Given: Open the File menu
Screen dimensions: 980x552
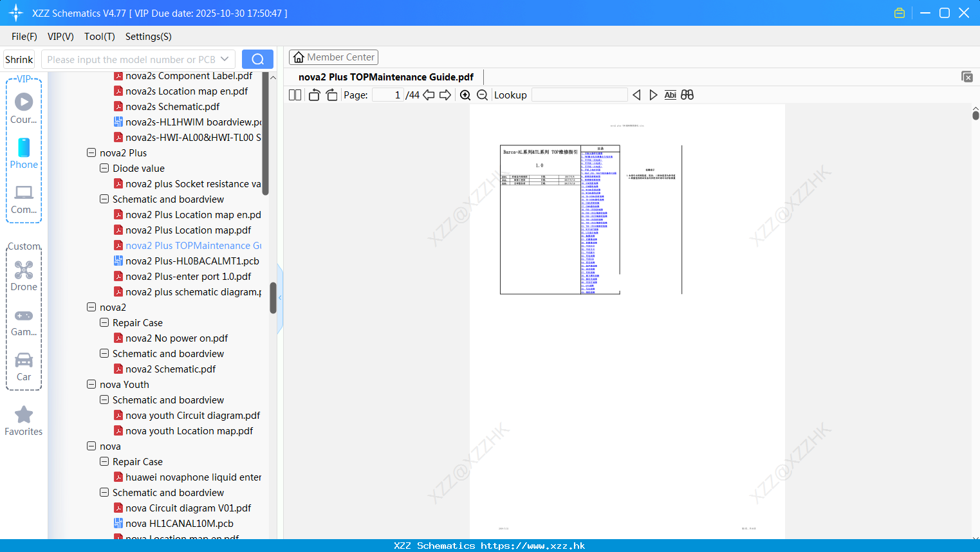Looking at the screenshot, I should tap(24, 37).
